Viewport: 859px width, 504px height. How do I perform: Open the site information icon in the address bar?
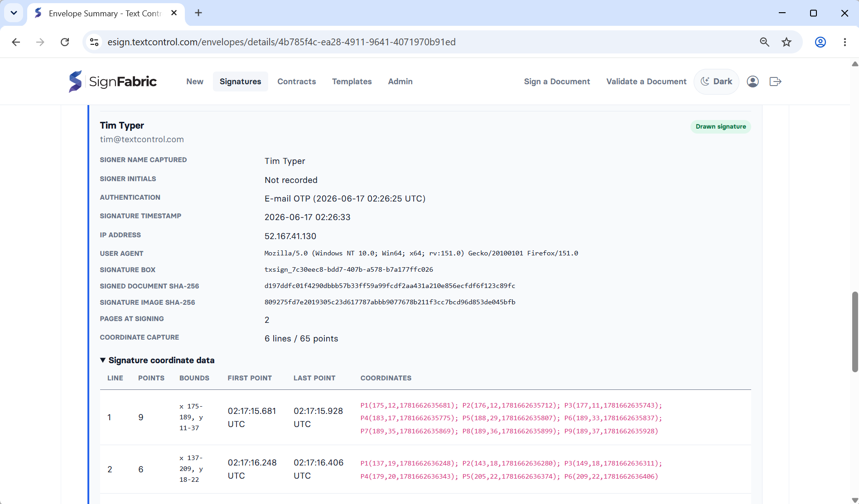point(94,42)
